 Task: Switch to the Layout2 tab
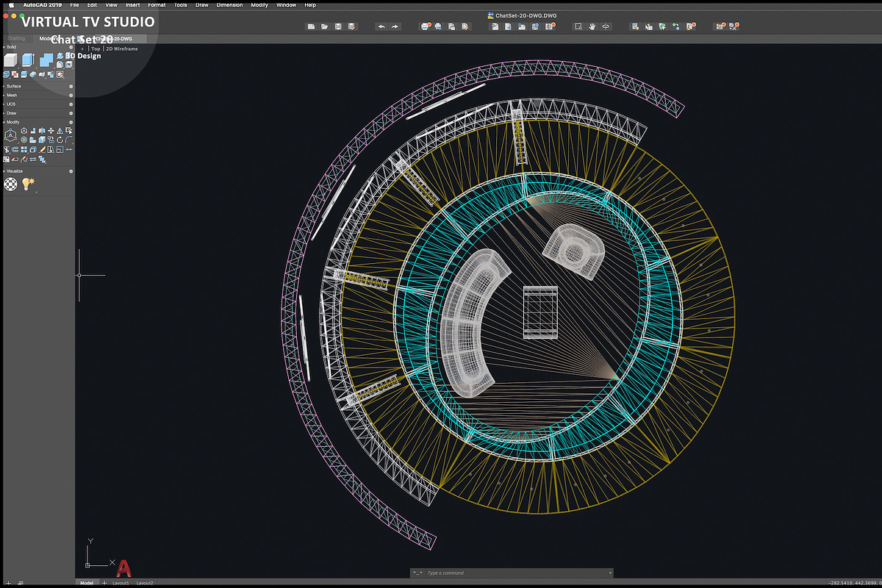(x=145, y=583)
